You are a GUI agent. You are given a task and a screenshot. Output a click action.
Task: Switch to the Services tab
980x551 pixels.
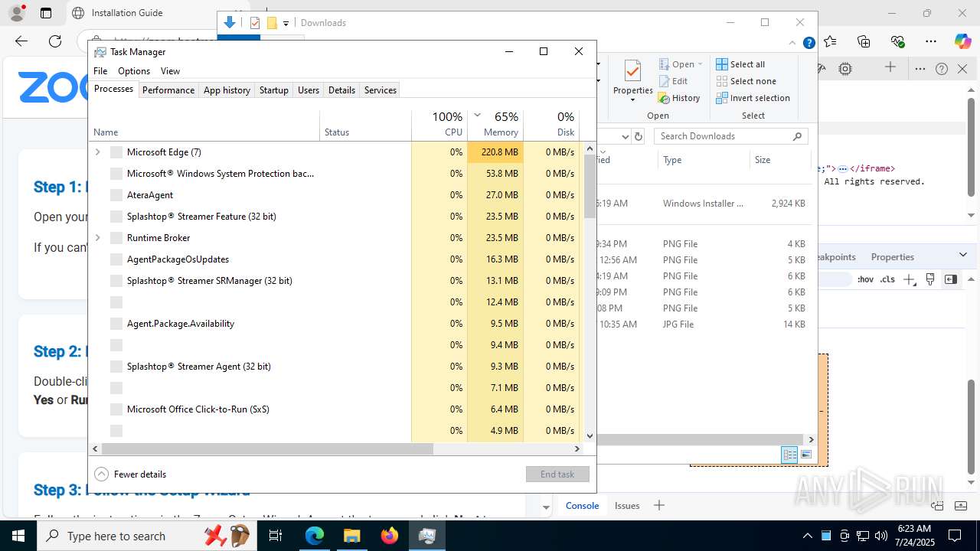click(381, 90)
